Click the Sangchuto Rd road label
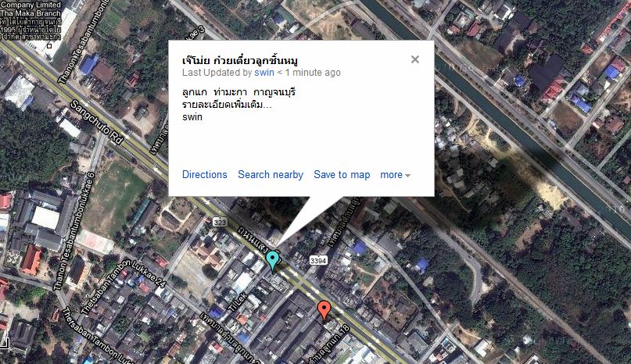 97,122
